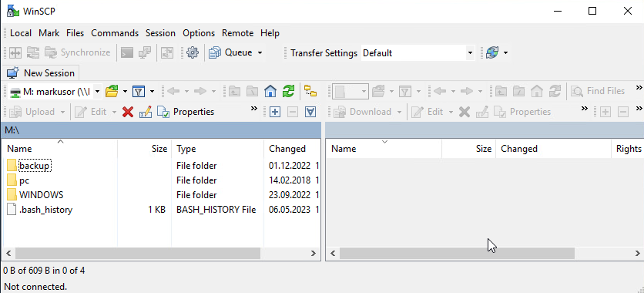Open the Mark menu

pyautogui.click(x=49, y=33)
